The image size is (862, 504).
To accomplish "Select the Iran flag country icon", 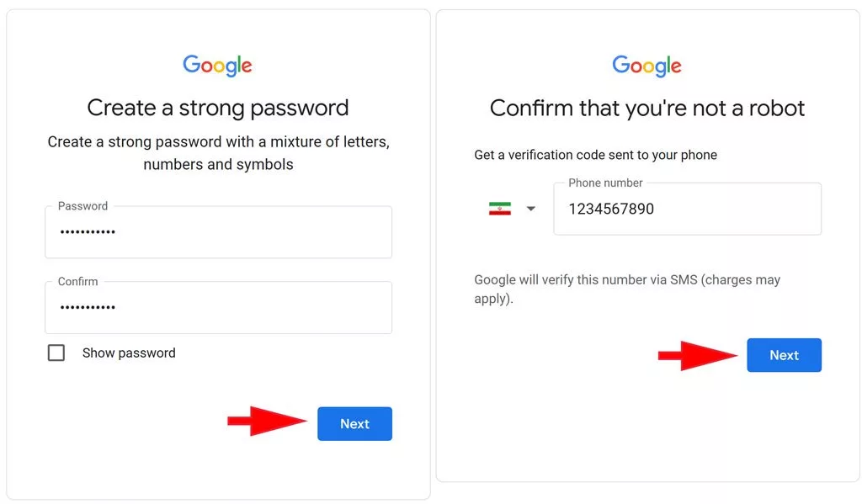I will pos(500,209).
